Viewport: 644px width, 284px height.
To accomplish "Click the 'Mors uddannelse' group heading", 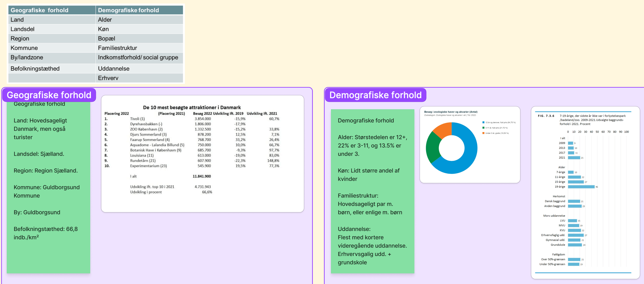I will pyautogui.click(x=554, y=216).
